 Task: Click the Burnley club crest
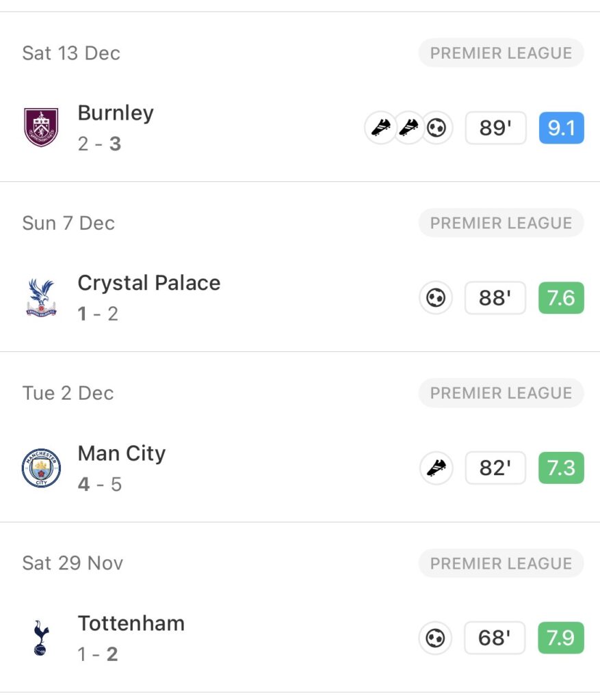point(41,127)
